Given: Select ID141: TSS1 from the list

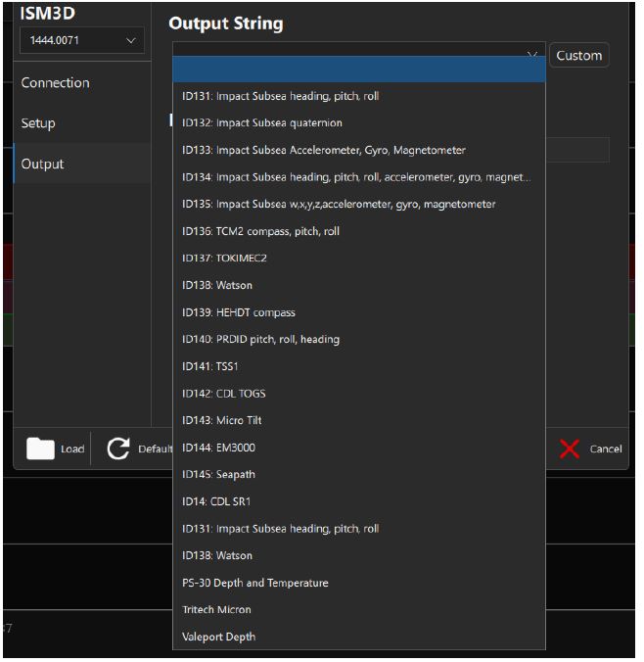Looking at the screenshot, I should click(x=210, y=366).
